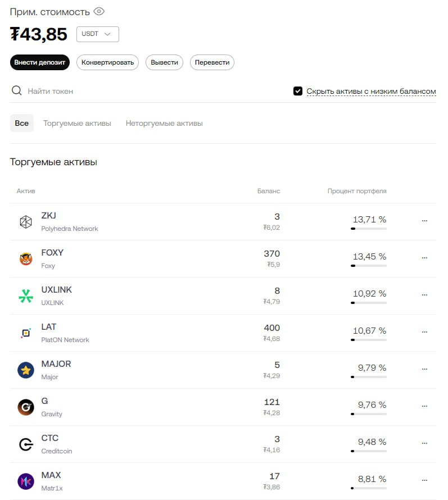This screenshot has width=448, height=500.
Task: Toggle balance visibility eye icon
Action: tap(99, 11)
